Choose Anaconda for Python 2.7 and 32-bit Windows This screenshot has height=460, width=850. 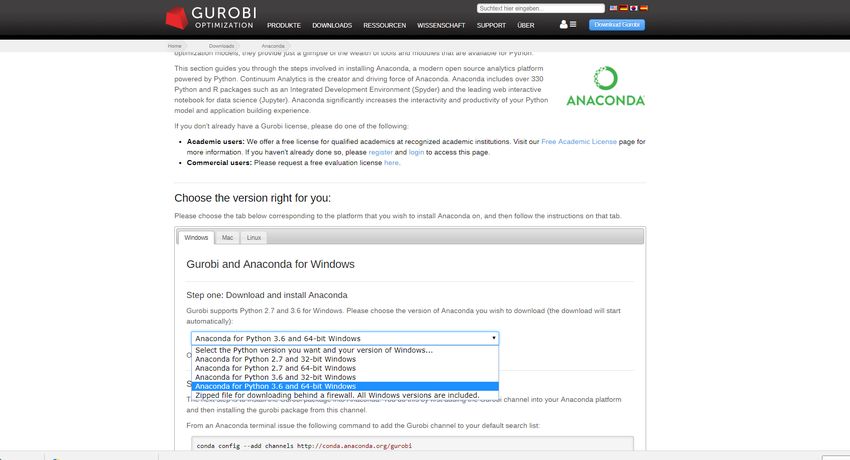(345, 359)
